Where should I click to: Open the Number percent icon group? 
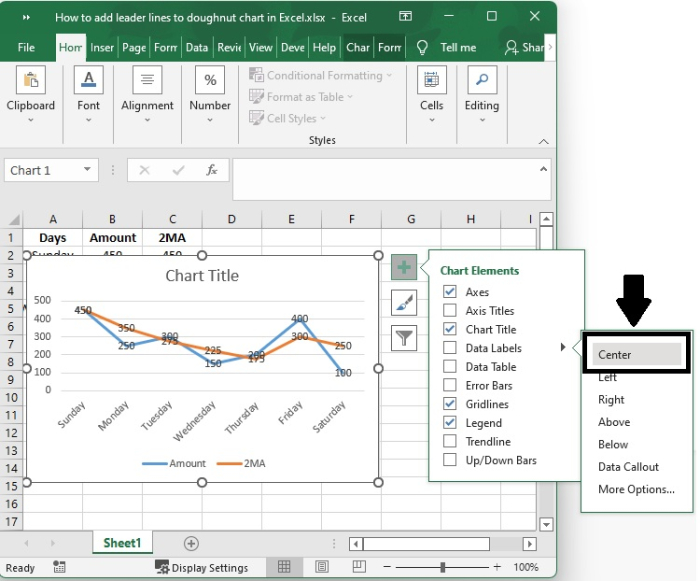[x=210, y=80]
